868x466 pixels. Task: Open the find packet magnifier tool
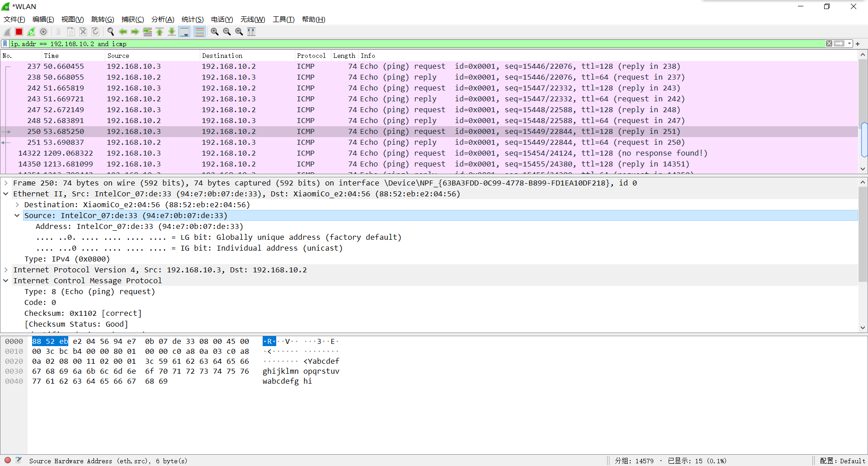point(111,32)
